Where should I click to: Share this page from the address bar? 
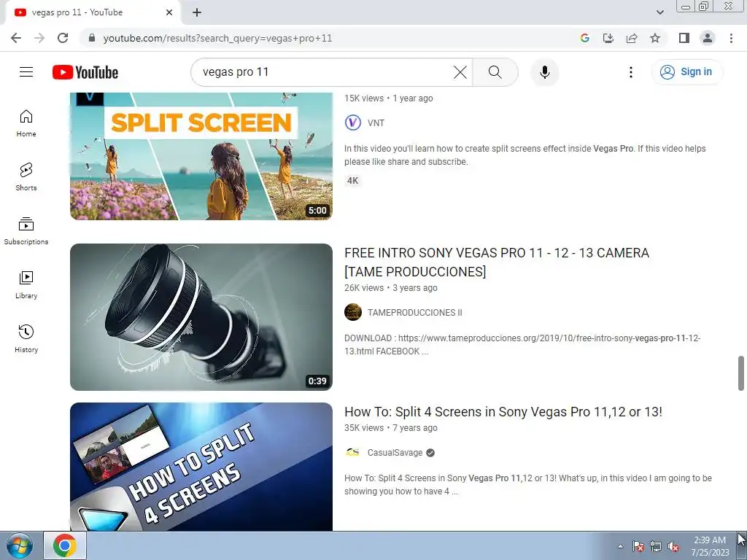(x=632, y=38)
